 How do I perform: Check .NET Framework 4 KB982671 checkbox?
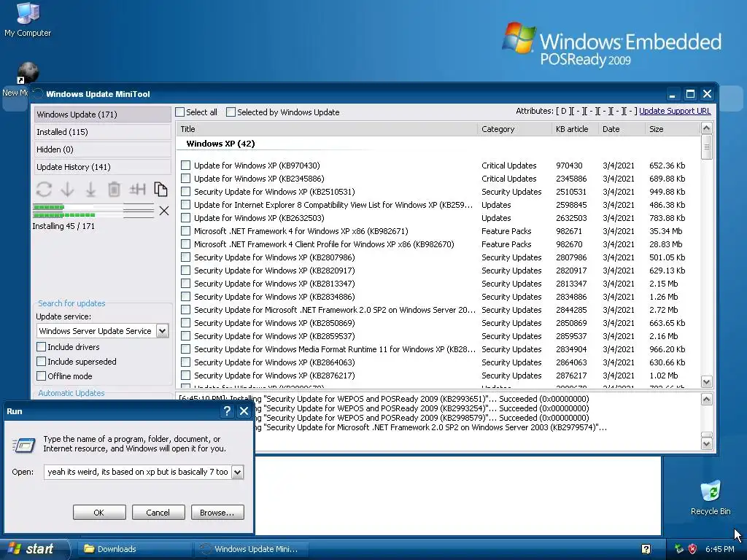pyautogui.click(x=186, y=231)
